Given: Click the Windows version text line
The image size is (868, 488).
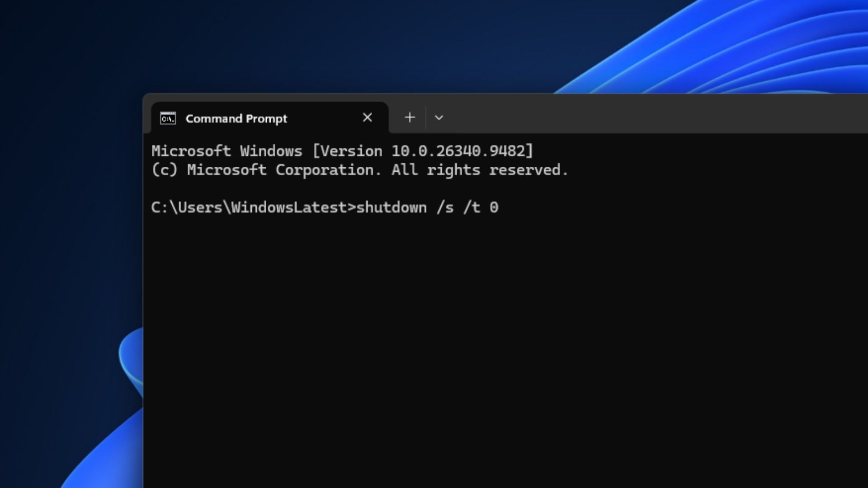Looking at the screenshot, I should pyautogui.click(x=342, y=151).
